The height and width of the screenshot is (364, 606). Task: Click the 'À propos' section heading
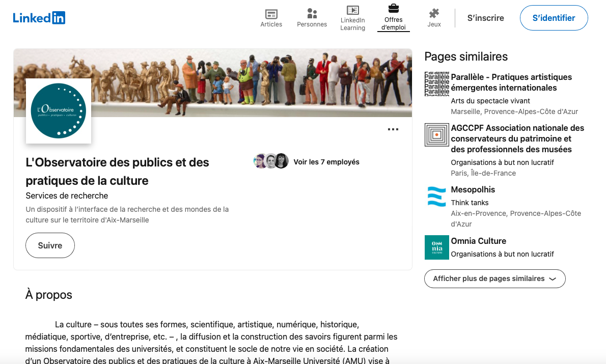[49, 295]
